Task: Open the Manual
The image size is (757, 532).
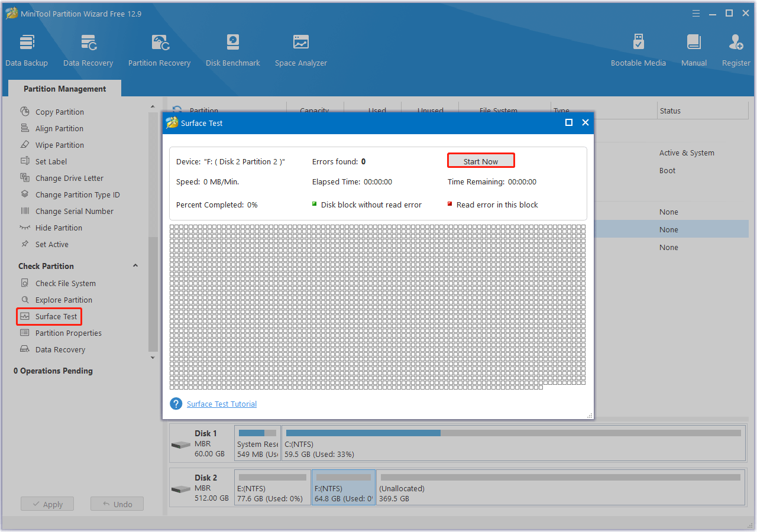Action: pos(693,50)
